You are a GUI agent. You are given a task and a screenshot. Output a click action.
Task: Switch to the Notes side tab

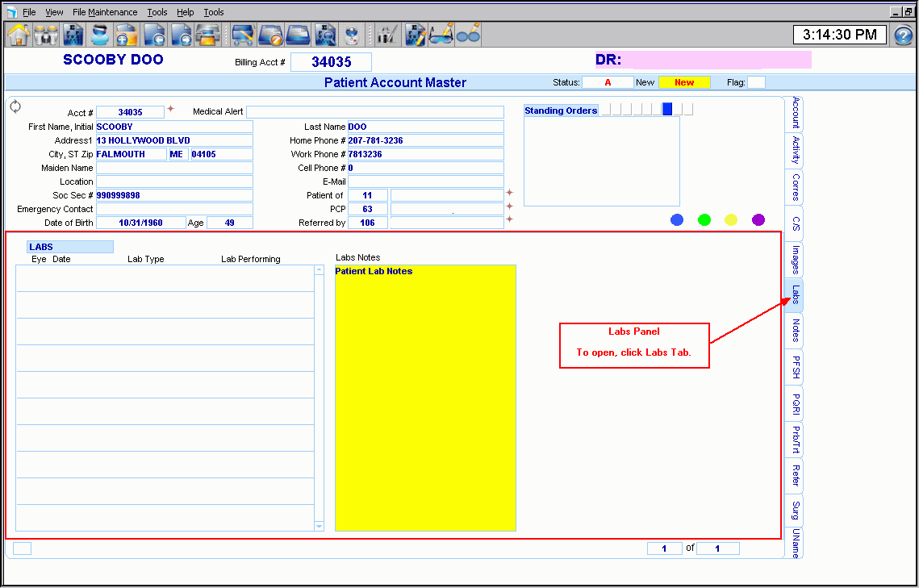(x=795, y=331)
